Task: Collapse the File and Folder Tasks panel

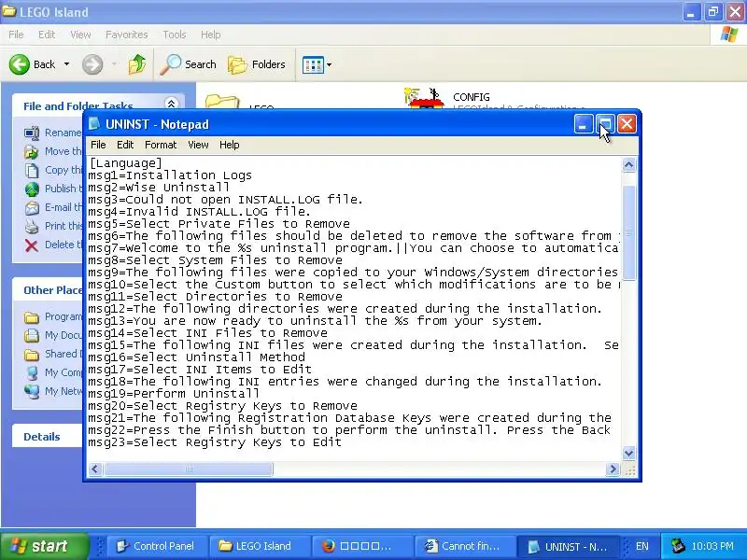Action: [171, 103]
